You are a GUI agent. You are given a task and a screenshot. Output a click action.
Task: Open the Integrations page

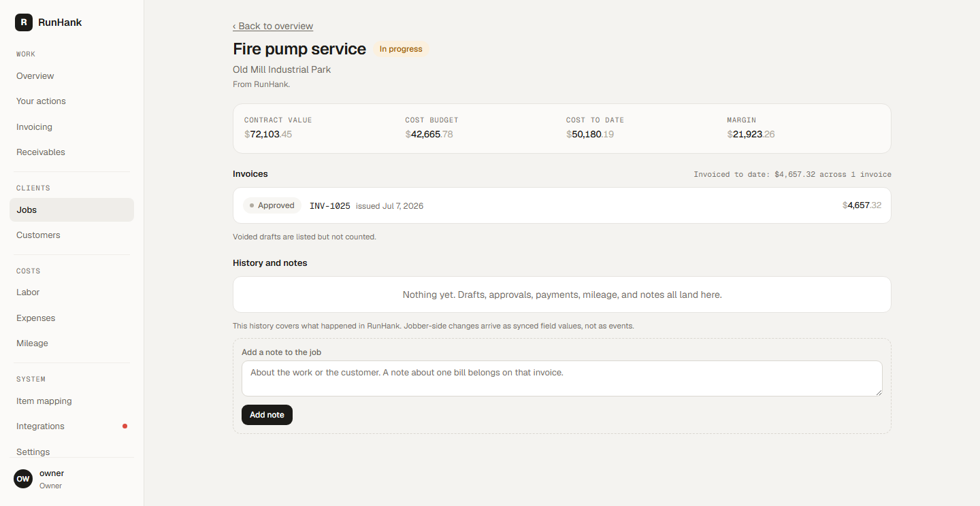pos(71,426)
